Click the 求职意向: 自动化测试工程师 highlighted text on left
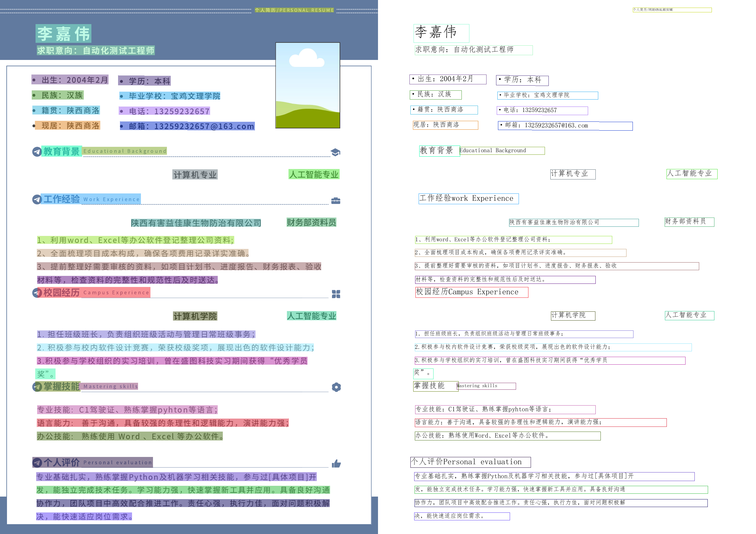 click(96, 50)
